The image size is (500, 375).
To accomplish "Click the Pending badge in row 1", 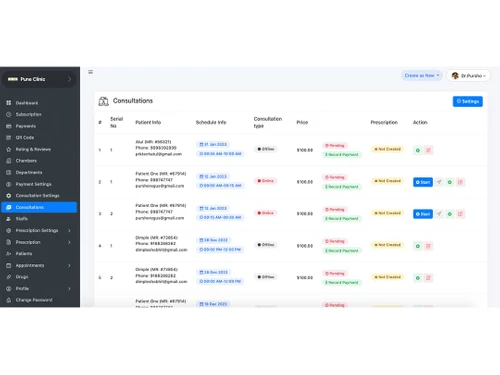I will (x=335, y=146).
